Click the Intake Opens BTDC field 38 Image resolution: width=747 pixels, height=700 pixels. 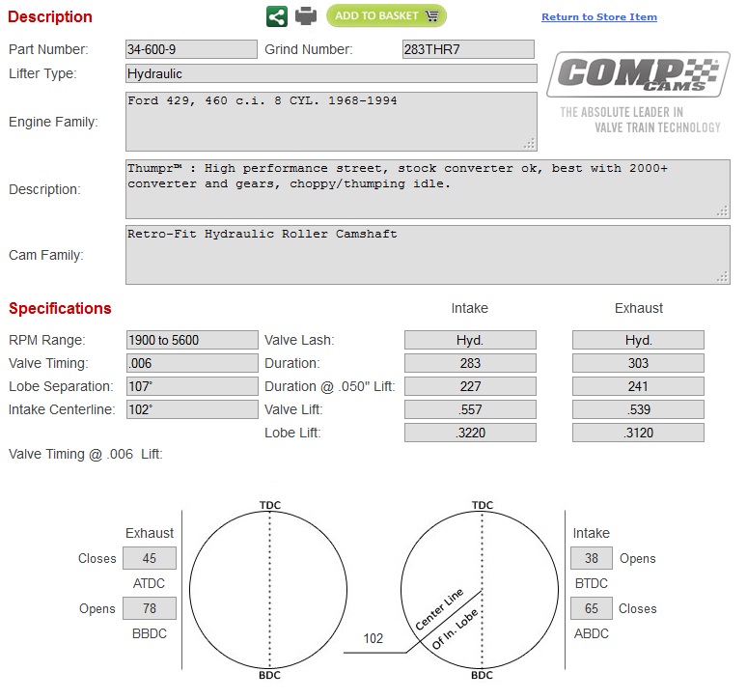(592, 558)
